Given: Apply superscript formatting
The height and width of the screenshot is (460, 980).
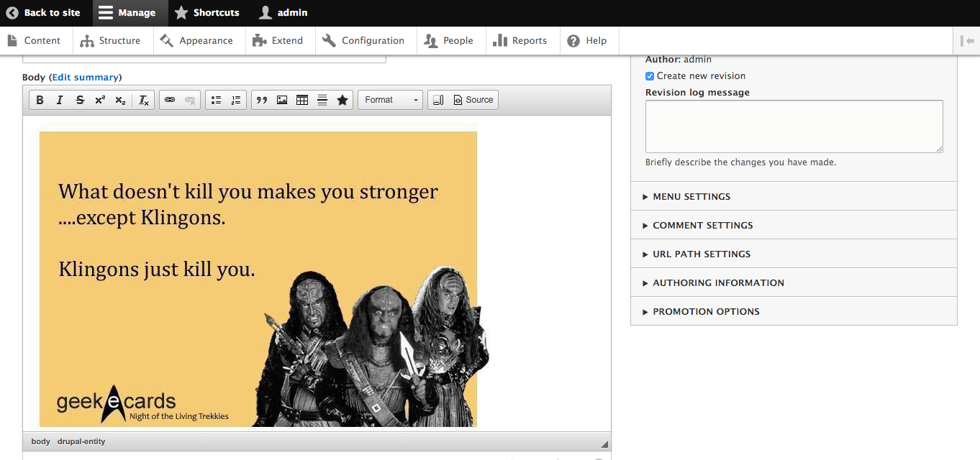Looking at the screenshot, I should click(100, 100).
